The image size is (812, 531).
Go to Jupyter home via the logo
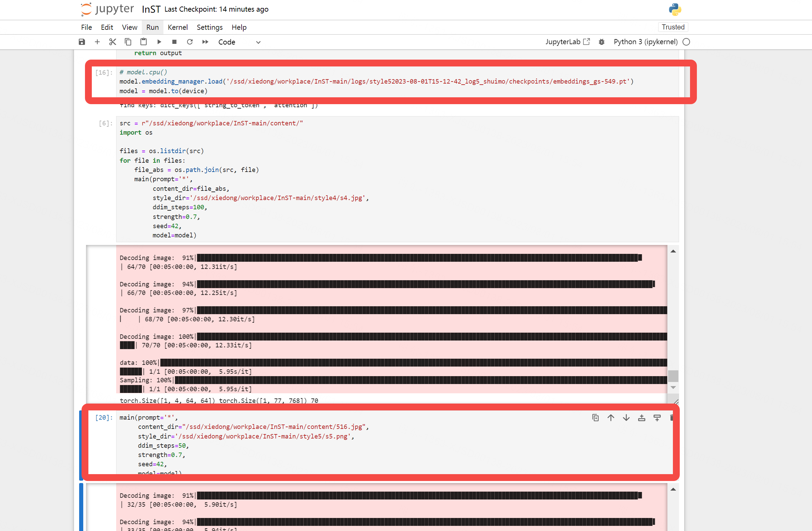point(107,9)
